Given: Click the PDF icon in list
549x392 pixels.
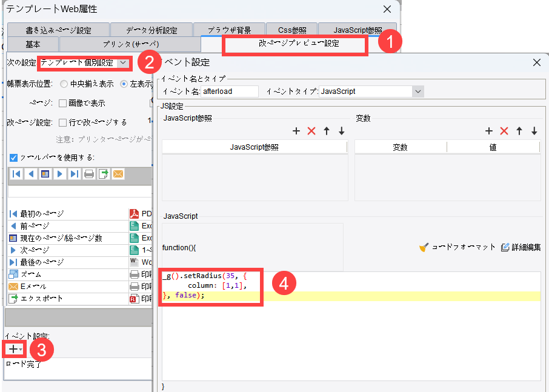Looking at the screenshot, I should [134, 213].
